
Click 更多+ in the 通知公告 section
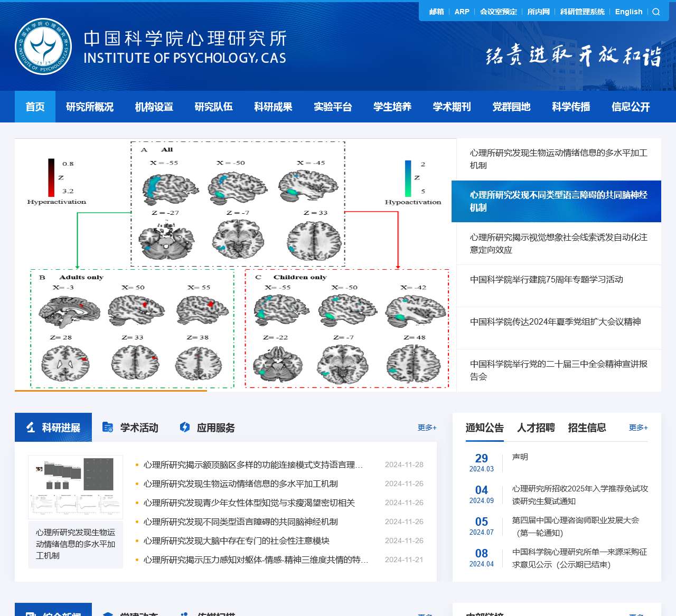point(639,428)
